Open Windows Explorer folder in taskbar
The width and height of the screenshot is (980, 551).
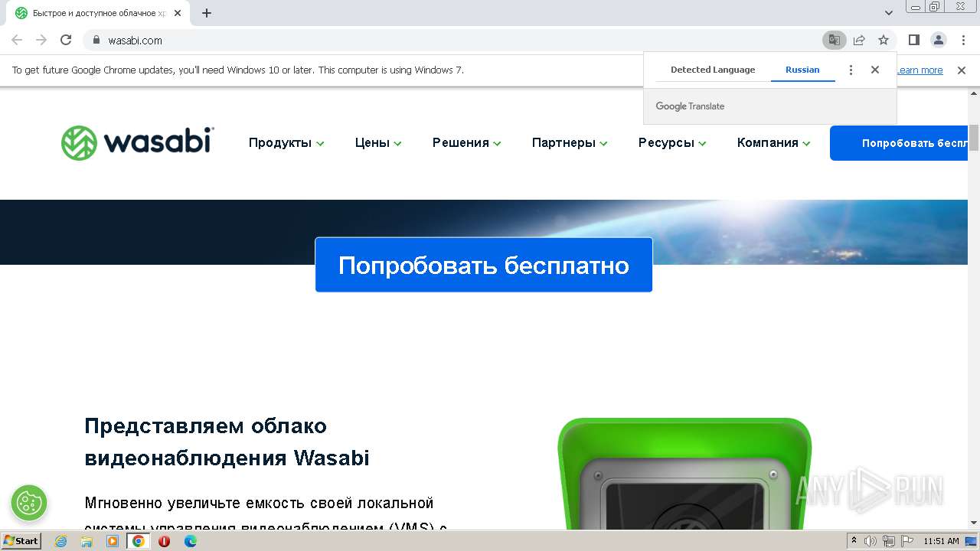pos(87,541)
